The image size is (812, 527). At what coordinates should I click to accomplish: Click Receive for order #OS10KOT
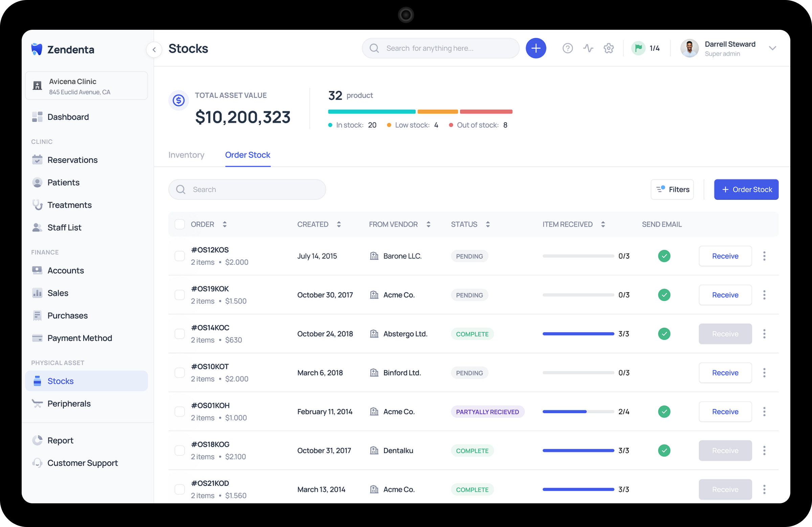[x=725, y=373]
